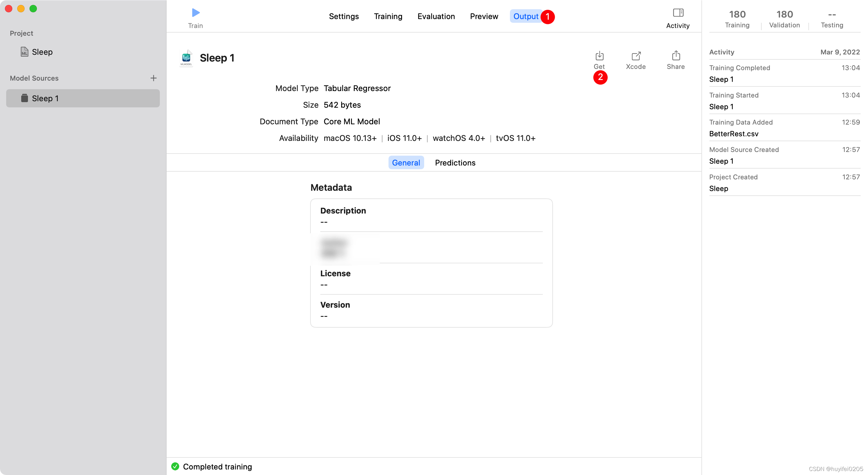Image resolution: width=868 pixels, height=475 pixels.
Task: Switch to the Predictions sub-tab
Action: click(455, 163)
